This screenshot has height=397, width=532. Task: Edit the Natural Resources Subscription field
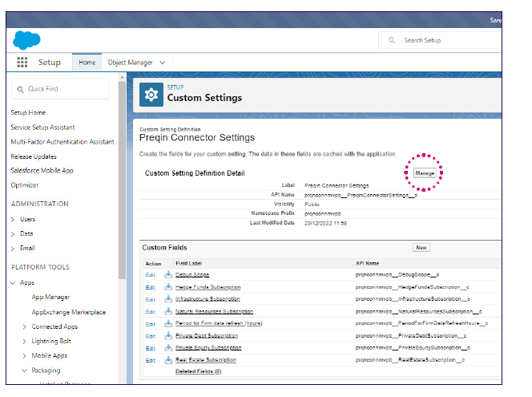[151, 312]
